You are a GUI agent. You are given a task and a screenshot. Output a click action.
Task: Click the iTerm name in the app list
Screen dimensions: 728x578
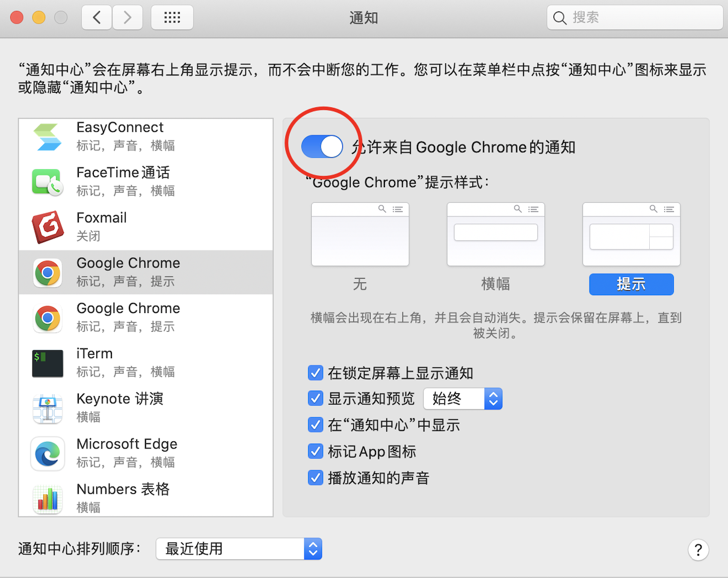click(x=94, y=353)
